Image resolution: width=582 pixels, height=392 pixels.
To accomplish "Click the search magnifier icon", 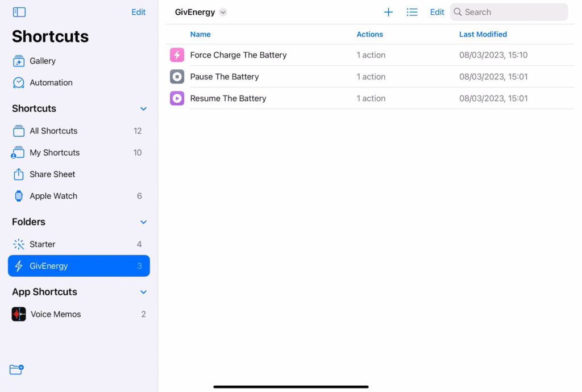I will (458, 12).
